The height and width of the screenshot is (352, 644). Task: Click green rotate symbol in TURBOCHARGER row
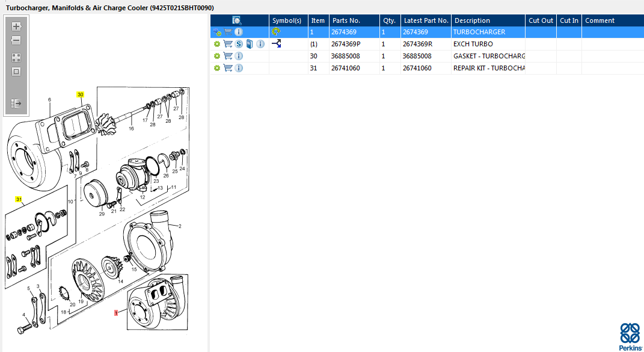[276, 31]
